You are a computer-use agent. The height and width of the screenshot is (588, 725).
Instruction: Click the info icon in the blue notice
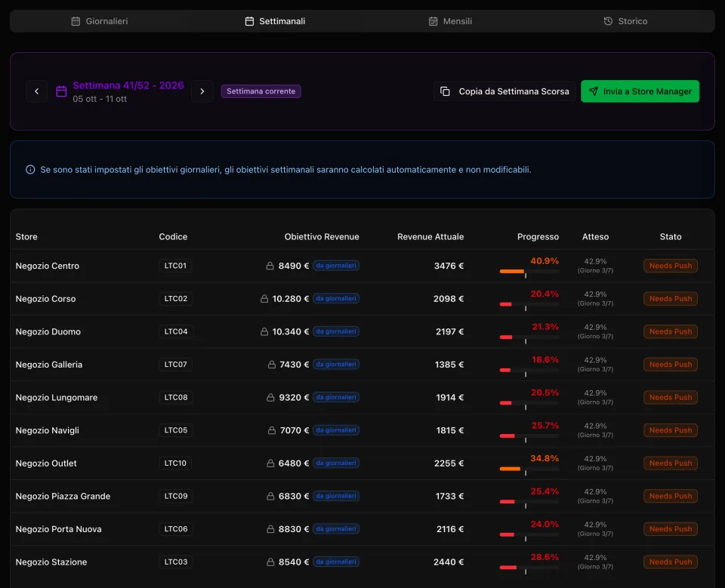[x=30, y=170]
